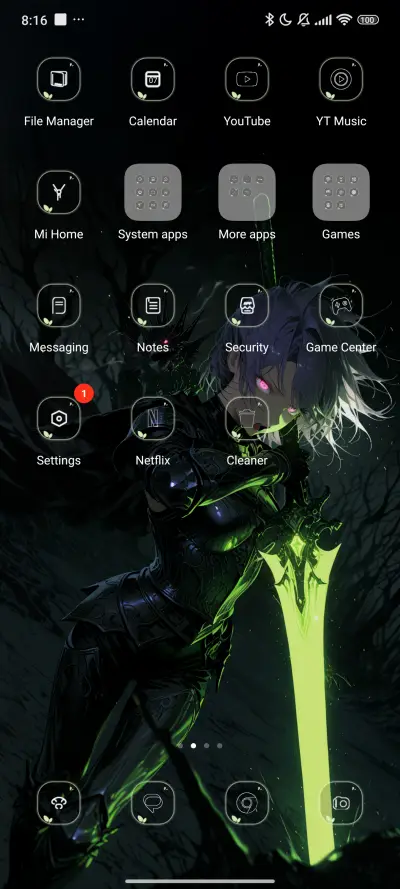Viewport: 400px width, 889px height.
Task: Expand the Games folder
Action: pyautogui.click(x=341, y=192)
